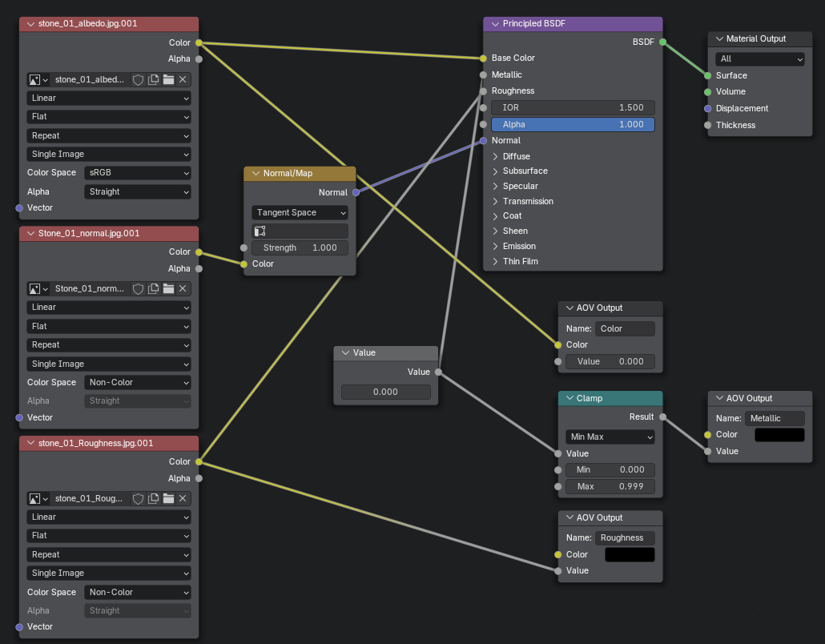Click new image copy icon in stone_01_Roughness node
Screen dimensions: 825x644
click(x=153, y=498)
